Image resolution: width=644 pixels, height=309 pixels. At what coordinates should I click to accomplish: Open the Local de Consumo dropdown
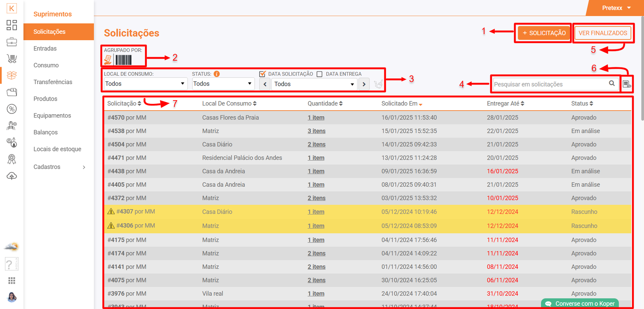pos(145,84)
